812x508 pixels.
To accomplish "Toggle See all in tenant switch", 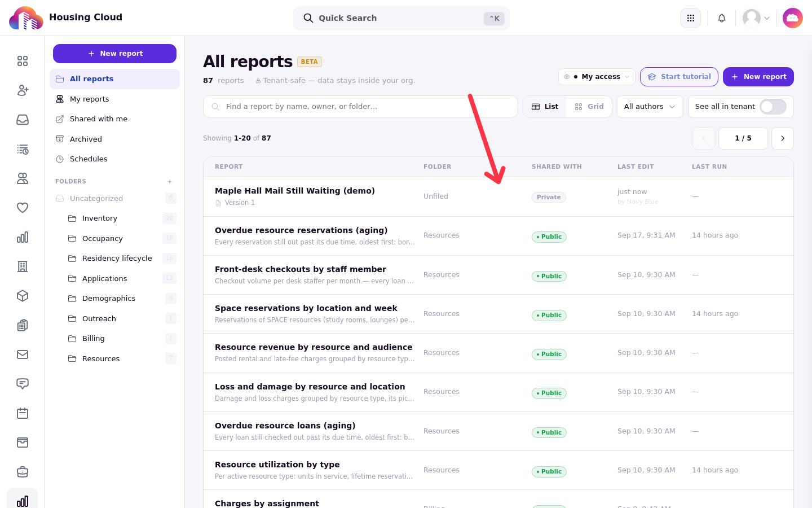I will click(773, 107).
